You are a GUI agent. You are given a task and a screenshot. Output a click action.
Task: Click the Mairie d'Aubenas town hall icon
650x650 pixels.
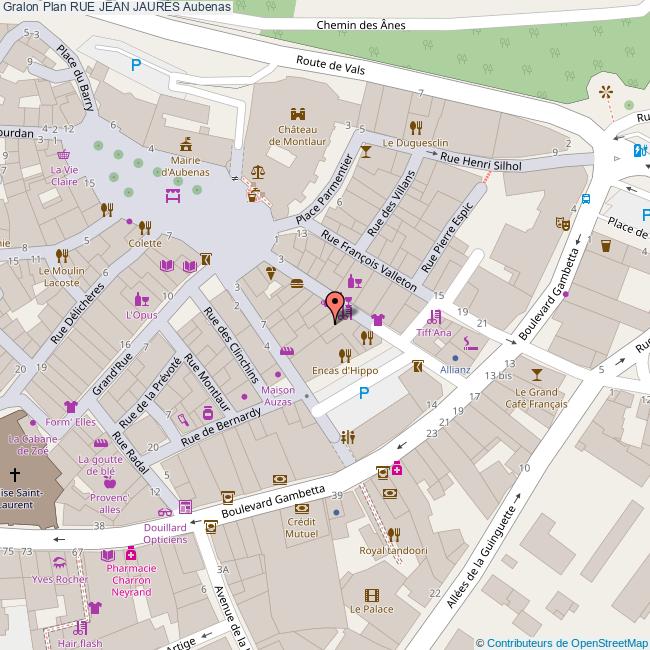[186, 142]
